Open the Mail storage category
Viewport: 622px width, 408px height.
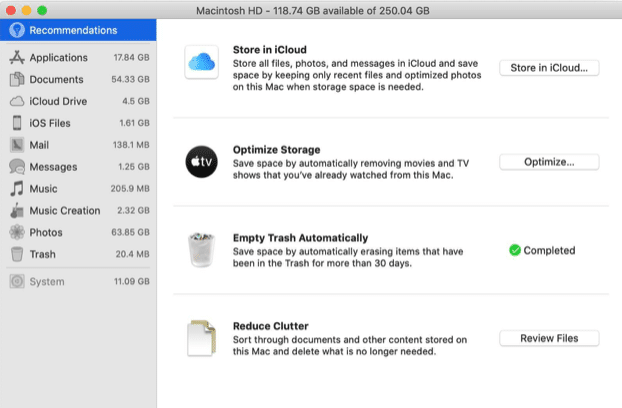pos(40,145)
